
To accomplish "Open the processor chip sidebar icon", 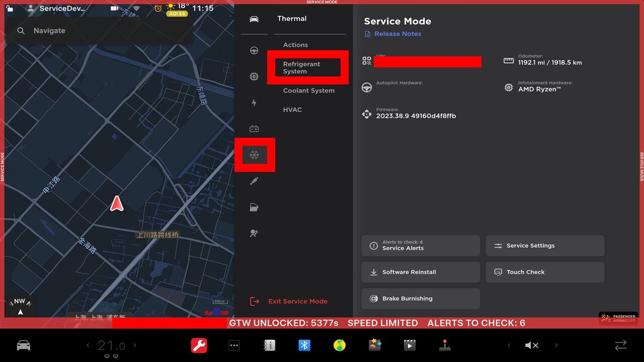I will coord(254,76).
